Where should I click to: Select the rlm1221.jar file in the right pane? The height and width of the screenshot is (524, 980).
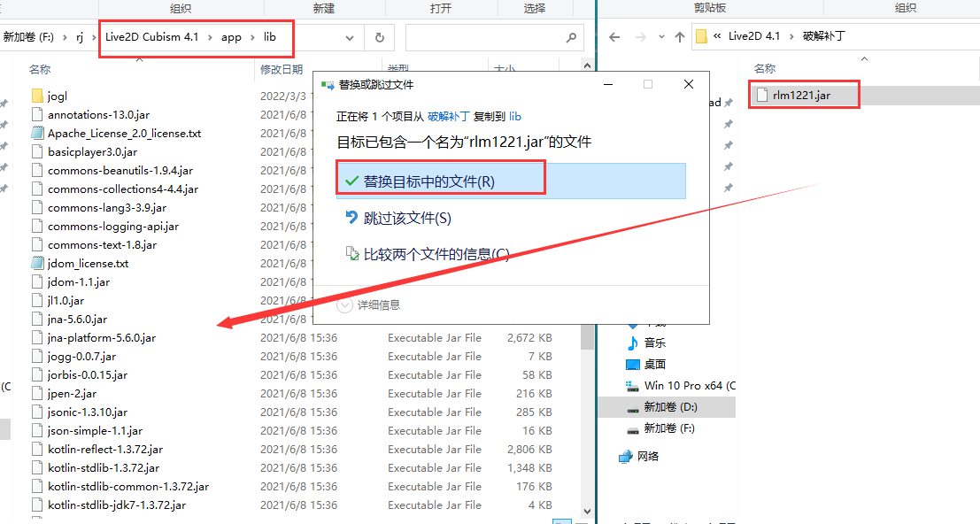tap(801, 95)
